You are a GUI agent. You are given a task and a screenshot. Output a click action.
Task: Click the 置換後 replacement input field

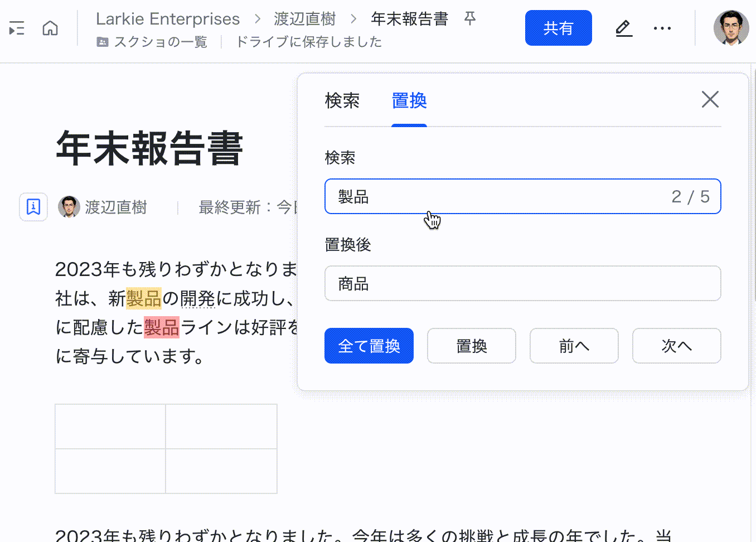[522, 283]
